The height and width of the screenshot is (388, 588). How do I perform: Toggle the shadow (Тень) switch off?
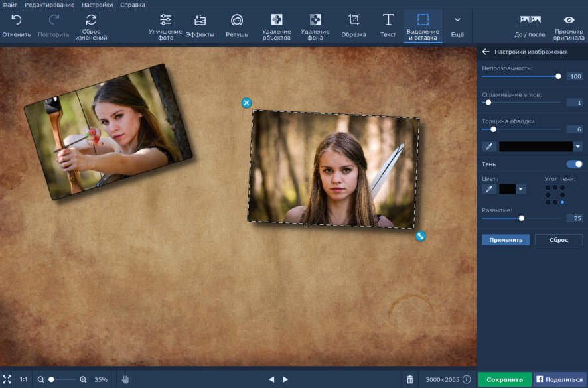click(x=574, y=164)
